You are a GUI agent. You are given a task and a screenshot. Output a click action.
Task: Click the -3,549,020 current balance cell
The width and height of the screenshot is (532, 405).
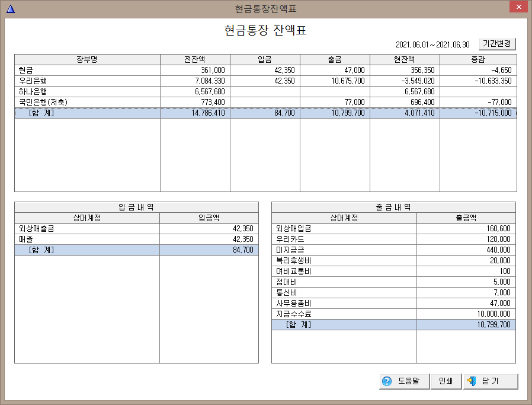coord(405,81)
